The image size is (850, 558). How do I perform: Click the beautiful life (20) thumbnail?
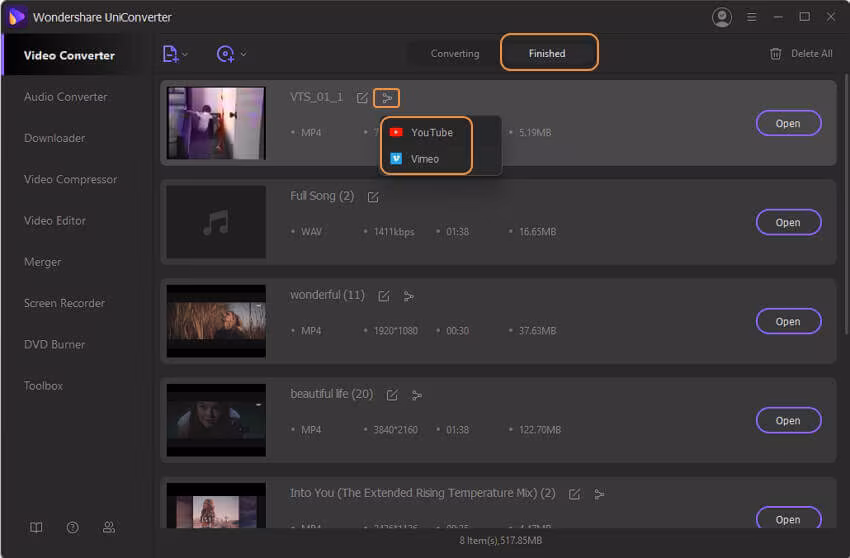click(216, 420)
